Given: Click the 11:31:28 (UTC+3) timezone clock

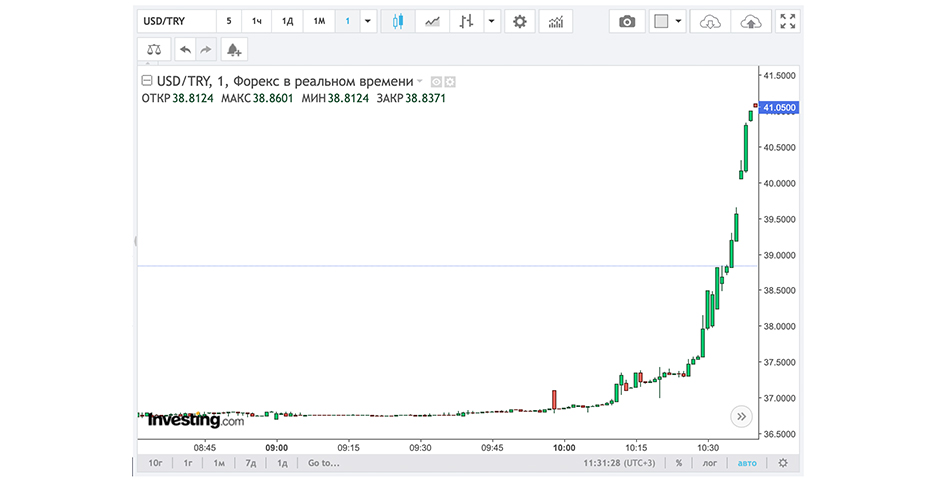Looking at the screenshot, I should [619, 463].
